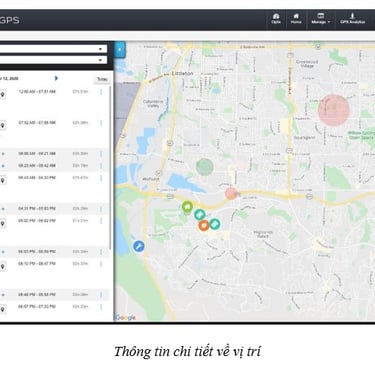Select the 12:00 AM - 07:01 AM time entry
This screenshot has height=366, width=375.
[x=37, y=91]
